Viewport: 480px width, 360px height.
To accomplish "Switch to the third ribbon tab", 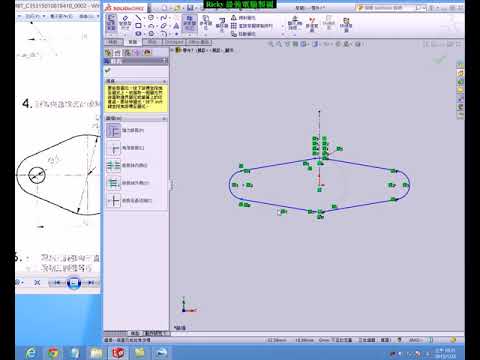I will pos(152,42).
